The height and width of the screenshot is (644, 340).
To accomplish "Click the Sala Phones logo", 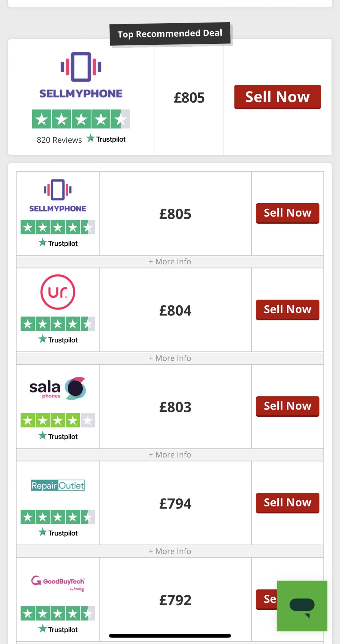I will tap(58, 389).
